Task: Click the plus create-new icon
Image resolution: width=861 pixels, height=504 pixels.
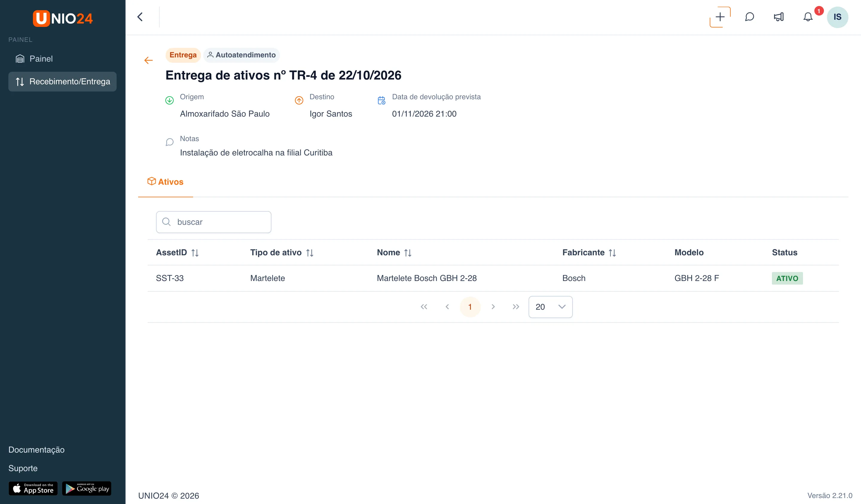Action: click(x=720, y=17)
